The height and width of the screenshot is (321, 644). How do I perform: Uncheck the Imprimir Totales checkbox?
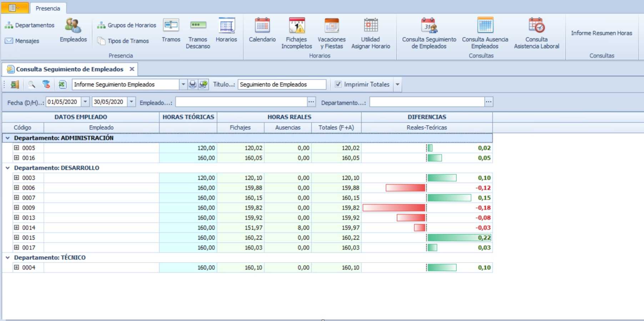338,85
